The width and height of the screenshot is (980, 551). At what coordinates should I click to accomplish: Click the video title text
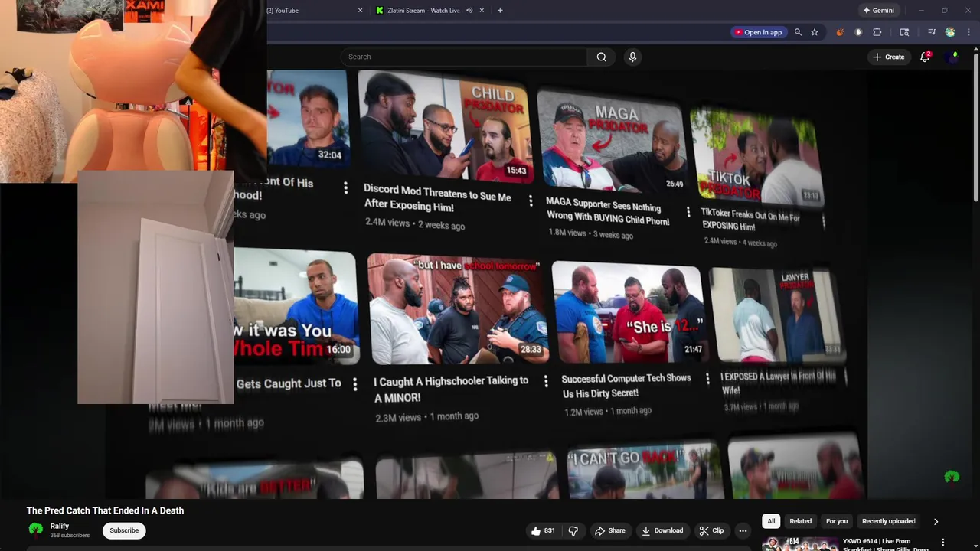click(105, 510)
